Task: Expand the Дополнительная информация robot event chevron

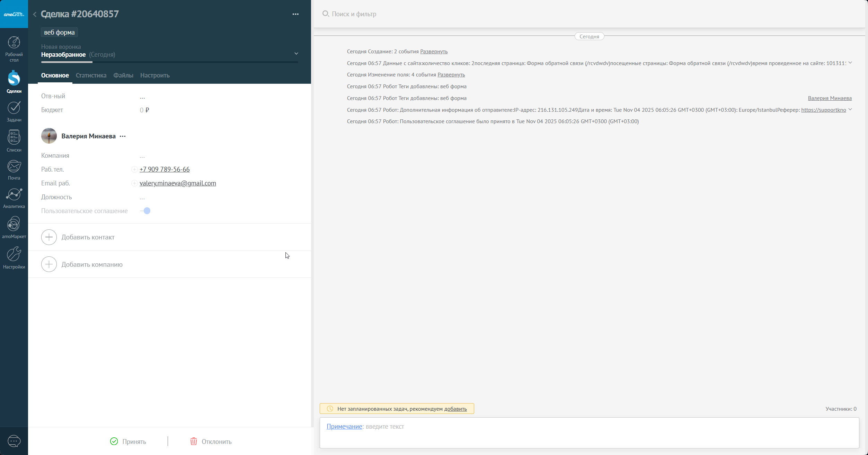Action: 850,110
